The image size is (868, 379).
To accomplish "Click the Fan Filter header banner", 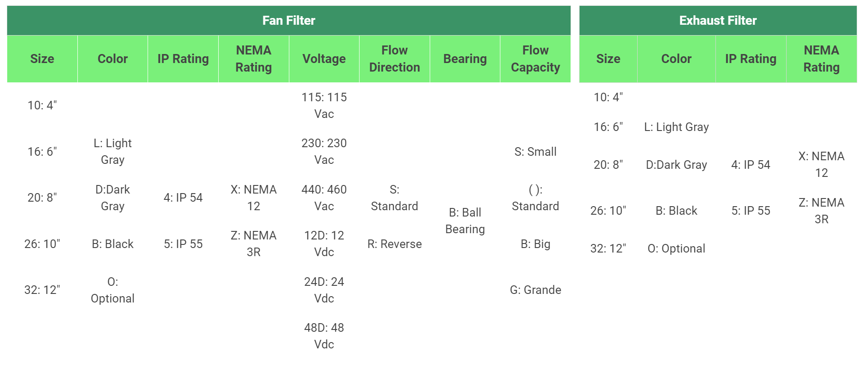I will [288, 21].
